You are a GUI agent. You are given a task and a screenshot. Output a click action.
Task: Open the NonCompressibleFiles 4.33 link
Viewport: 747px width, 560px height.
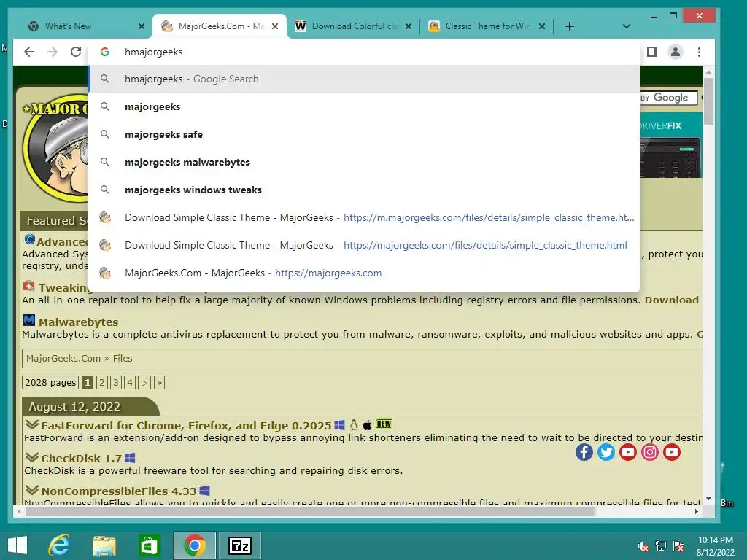(119, 491)
